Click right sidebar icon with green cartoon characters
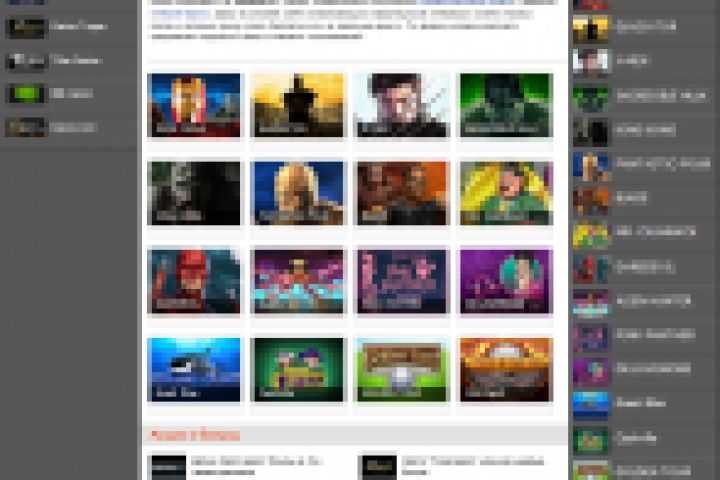 [591, 440]
